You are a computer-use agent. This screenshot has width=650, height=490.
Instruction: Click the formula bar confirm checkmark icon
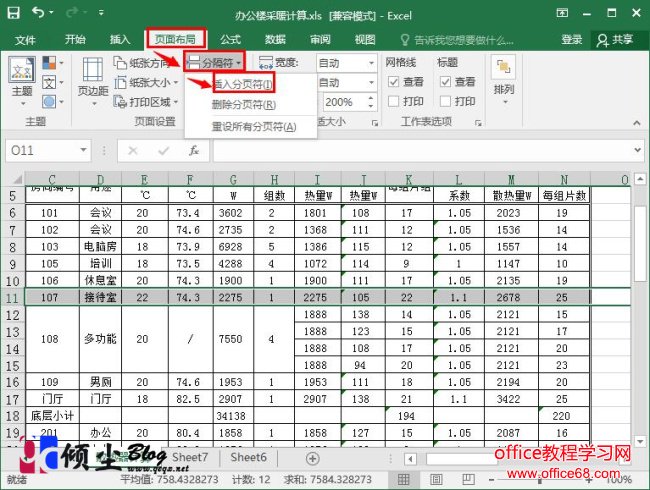pos(164,150)
